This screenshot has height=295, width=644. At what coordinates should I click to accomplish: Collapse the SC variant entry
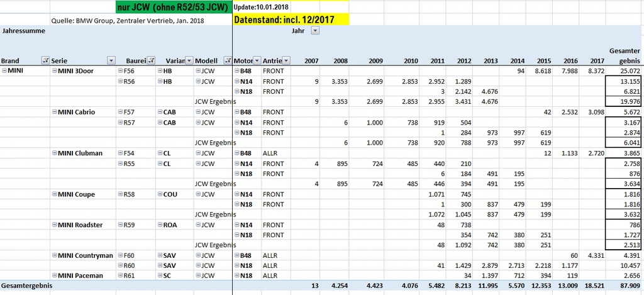point(160,275)
